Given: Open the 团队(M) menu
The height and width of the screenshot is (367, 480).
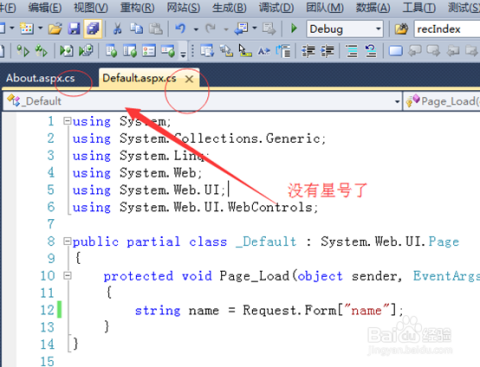Looking at the screenshot, I should pyautogui.click(x=325, y=7).
